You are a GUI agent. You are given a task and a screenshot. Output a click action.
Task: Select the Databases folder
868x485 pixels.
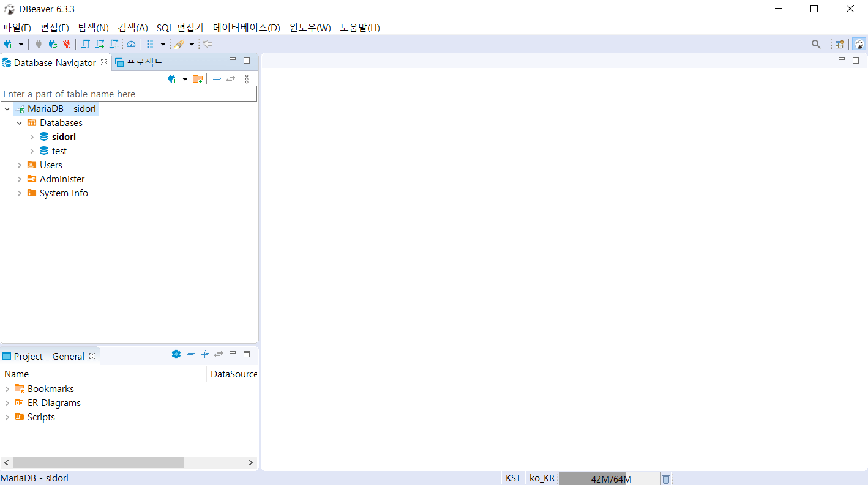(x=61, y=123)
